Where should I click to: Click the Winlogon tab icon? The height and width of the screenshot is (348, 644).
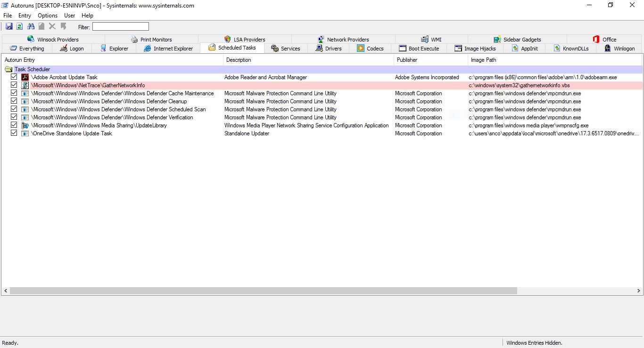pos(608,48)
